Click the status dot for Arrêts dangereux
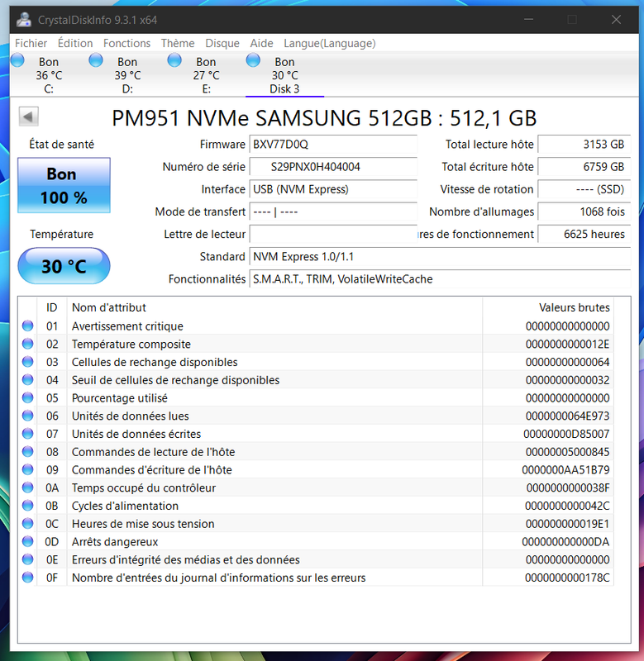 28,541
